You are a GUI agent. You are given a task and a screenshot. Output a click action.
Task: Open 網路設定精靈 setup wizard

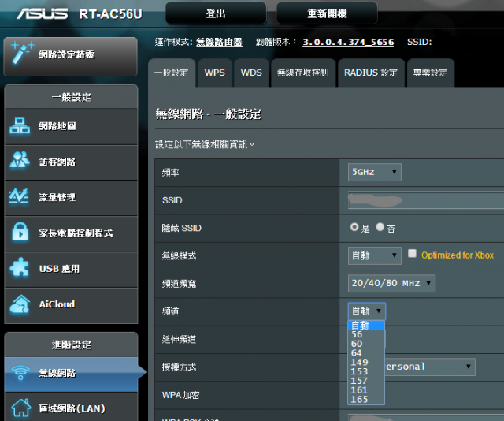coord(70,56)
